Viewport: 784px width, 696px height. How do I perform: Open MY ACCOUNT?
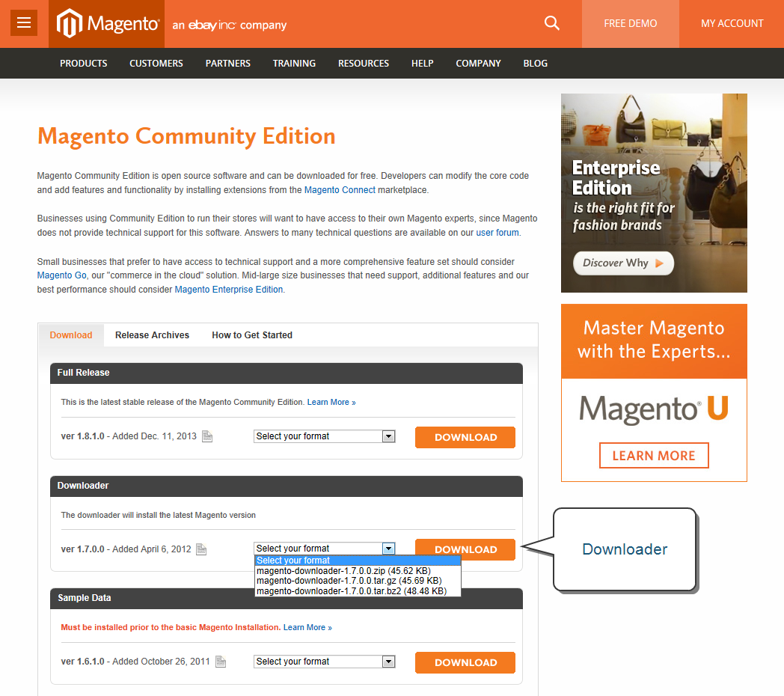click(732, 23)
